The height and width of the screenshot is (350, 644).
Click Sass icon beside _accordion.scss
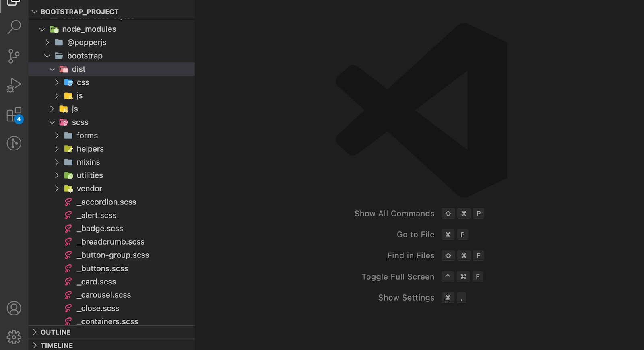(x=68, y=202)
